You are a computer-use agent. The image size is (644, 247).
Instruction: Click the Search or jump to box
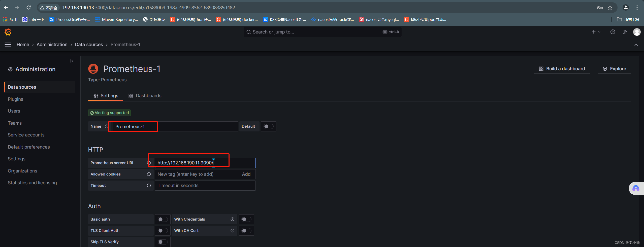(x=323, y=32)
